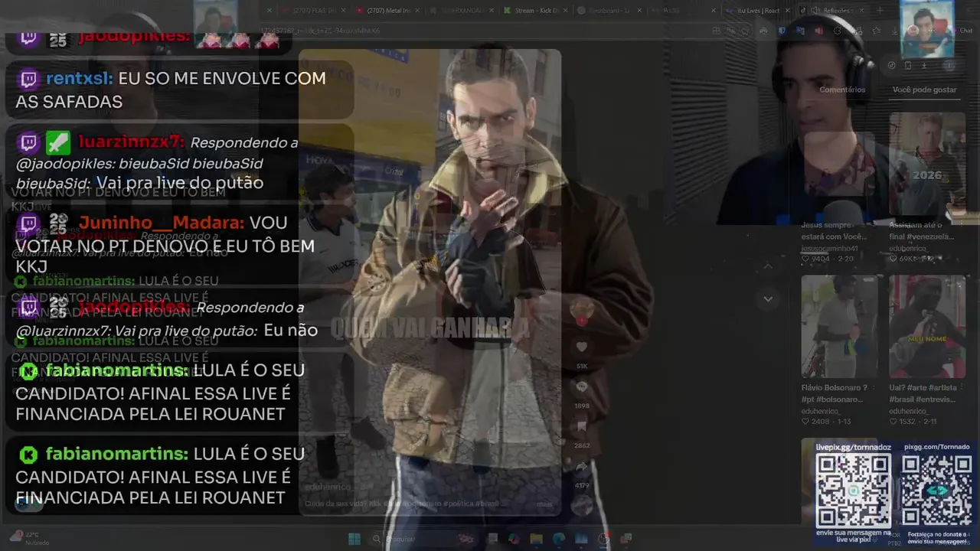Like the TikTok video with 51K hearts
Viewport: 980px width, 551px height.
pyautogui.click(x=582, y=347)
